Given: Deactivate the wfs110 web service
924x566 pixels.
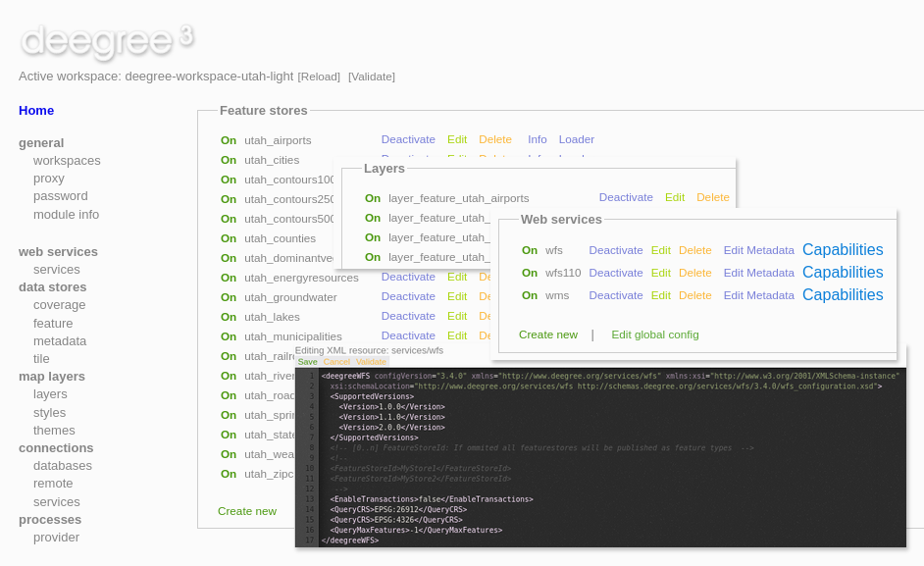Looking at the screenshot, I should point(616,273).
